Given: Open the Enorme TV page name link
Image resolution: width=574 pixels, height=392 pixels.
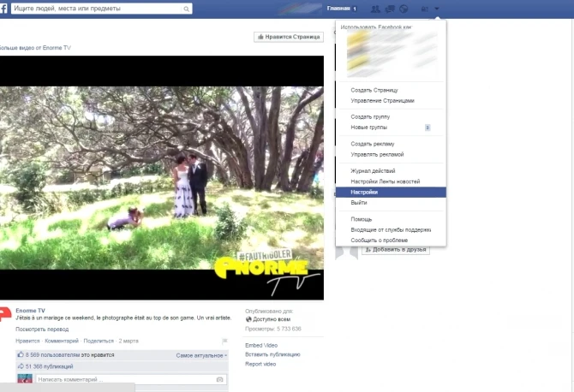Looking at the screenshot, I should click(30, 311).
